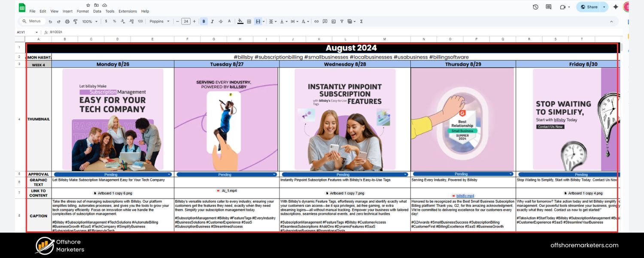Image resolution: width=644 pixels, height=258 pixels.
Task: Click the Print icon in the toolbar
Action: [67, 21]
